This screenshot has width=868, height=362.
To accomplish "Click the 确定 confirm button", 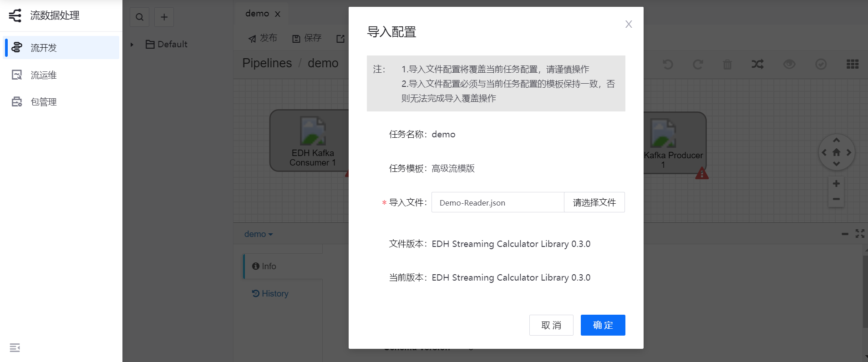I will pyautogui.click(x=603, y=325).
